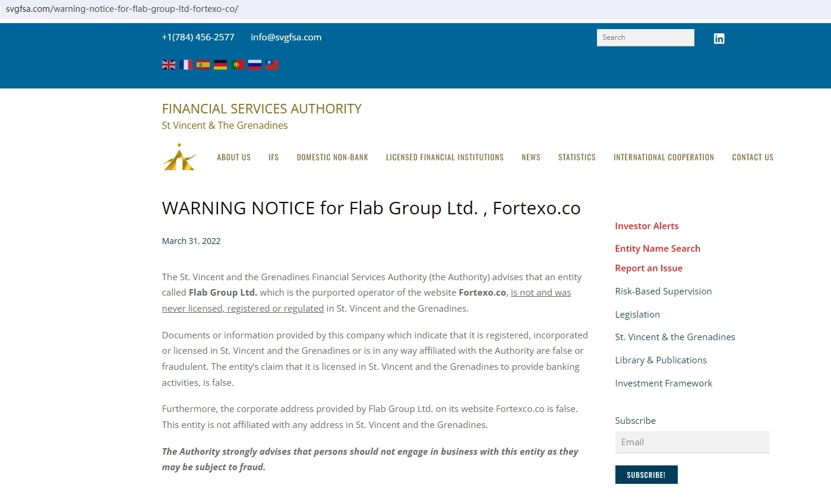
Task: Open the Investor Alerts link
Action: pos(646,226)
